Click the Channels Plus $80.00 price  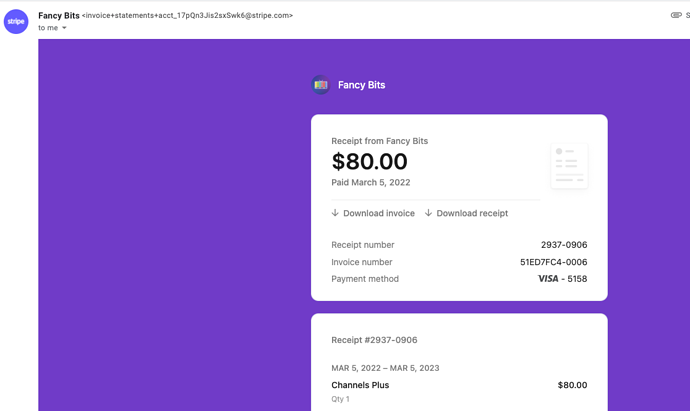click(572, 385)
